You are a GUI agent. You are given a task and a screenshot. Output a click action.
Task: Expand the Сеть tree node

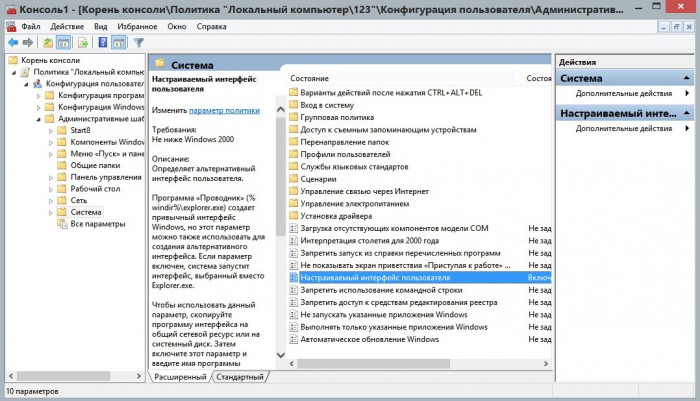pos(50,201)
